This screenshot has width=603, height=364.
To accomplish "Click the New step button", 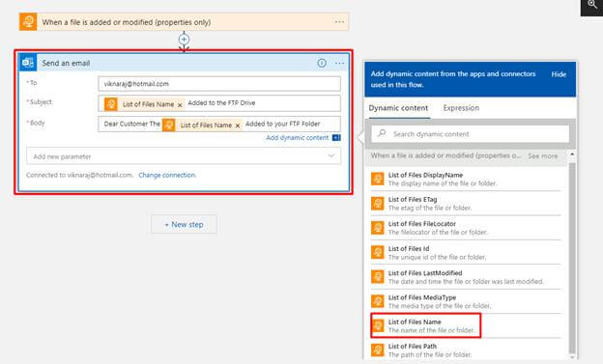I will coord(184,224).
